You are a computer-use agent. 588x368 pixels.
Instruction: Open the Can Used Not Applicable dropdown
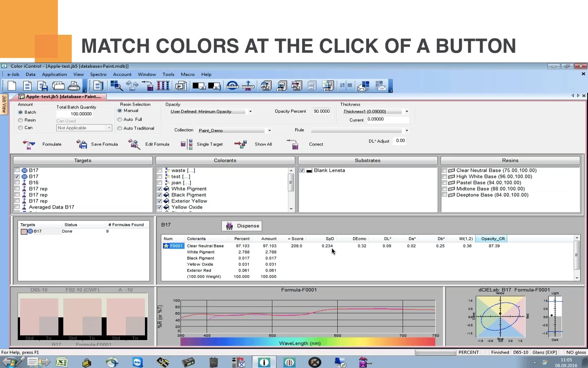coord(109,128)
